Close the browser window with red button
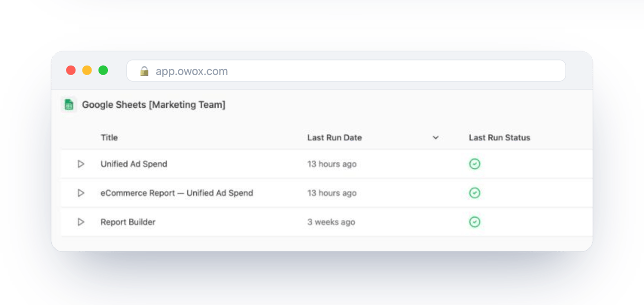The width and height of the screenshot is (644, 305). tap(71, 70)
